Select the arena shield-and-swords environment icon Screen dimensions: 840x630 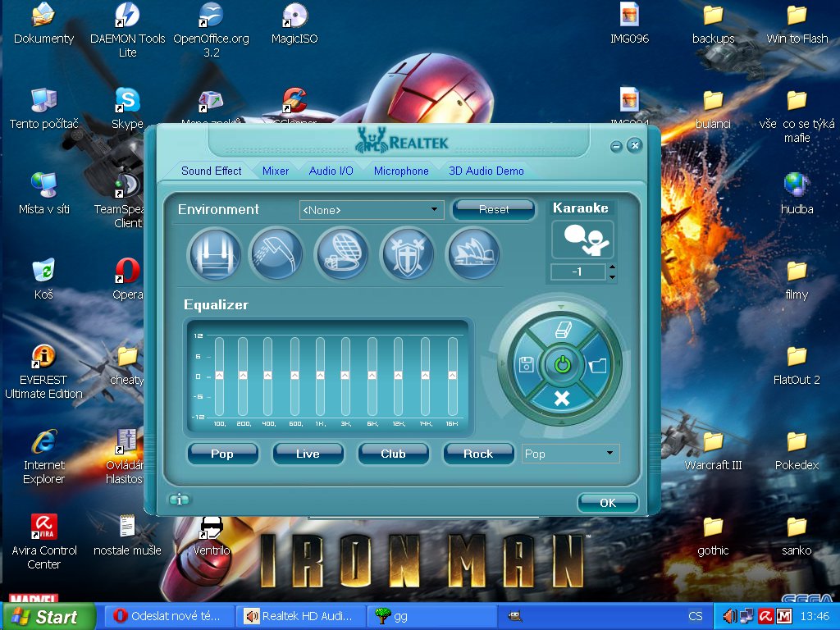click(407, 254)
